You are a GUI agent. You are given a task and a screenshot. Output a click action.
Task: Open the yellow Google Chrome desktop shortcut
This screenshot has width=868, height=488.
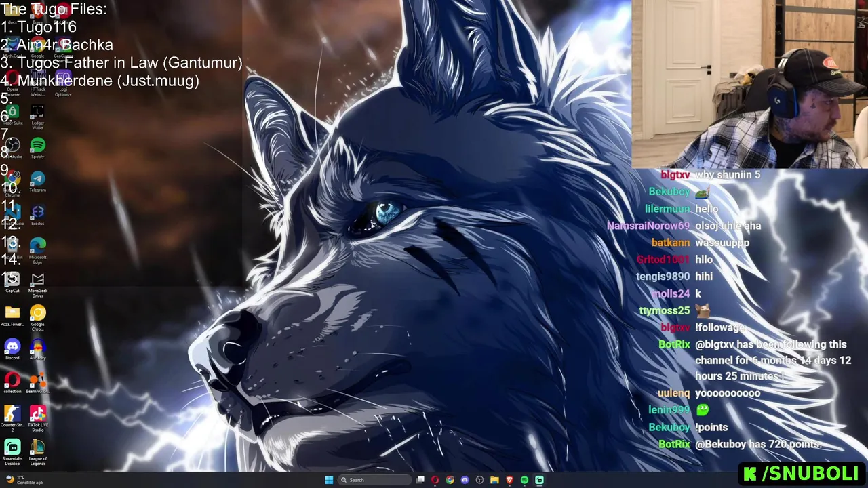[x=38, y=317]
